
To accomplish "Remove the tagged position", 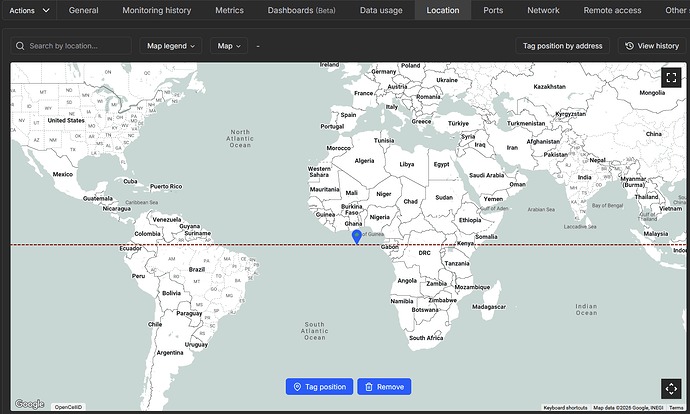I will click(383, 387).
